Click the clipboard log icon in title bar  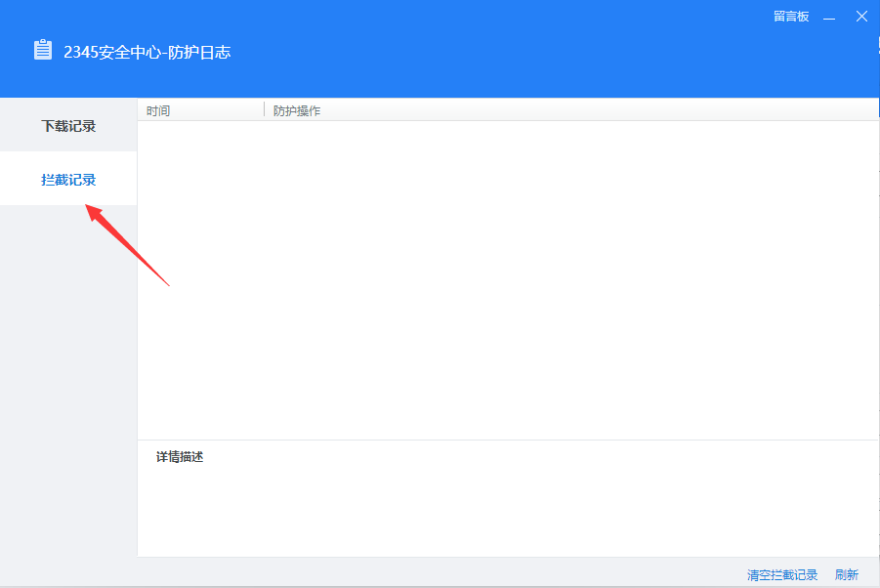click(41, 48)
